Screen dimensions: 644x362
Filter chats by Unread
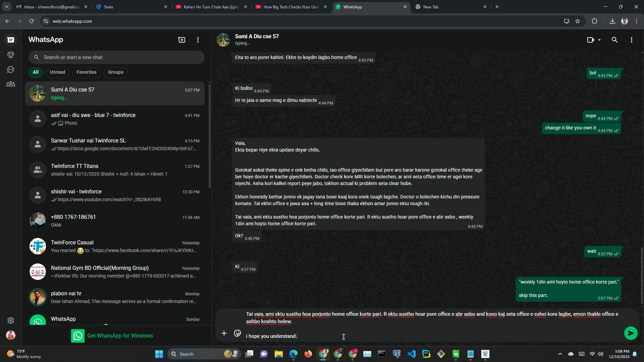pos(57,72)
